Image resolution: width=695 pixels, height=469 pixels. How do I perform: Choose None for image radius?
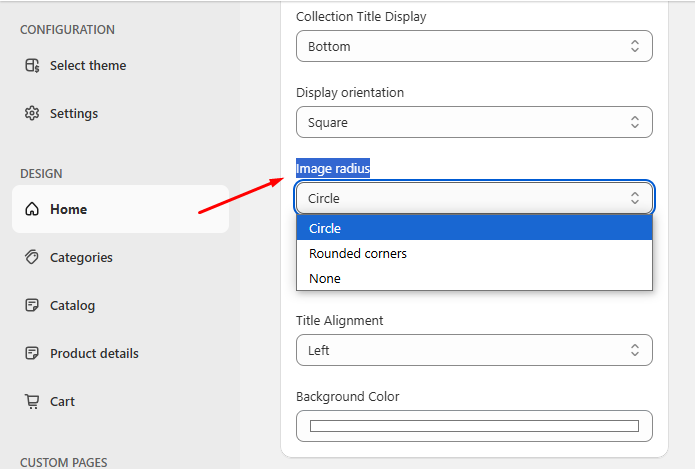474,278
